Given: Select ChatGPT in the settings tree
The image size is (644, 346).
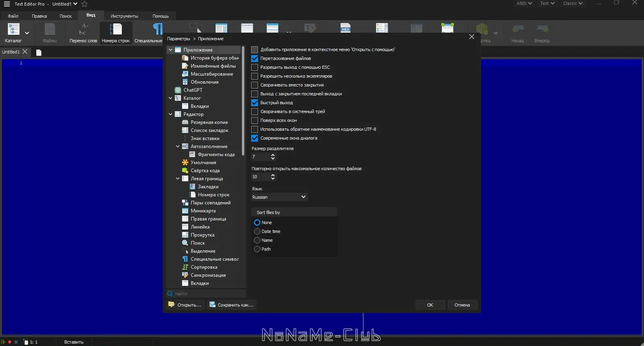Looking at the screenshot, I should (193, 90).
